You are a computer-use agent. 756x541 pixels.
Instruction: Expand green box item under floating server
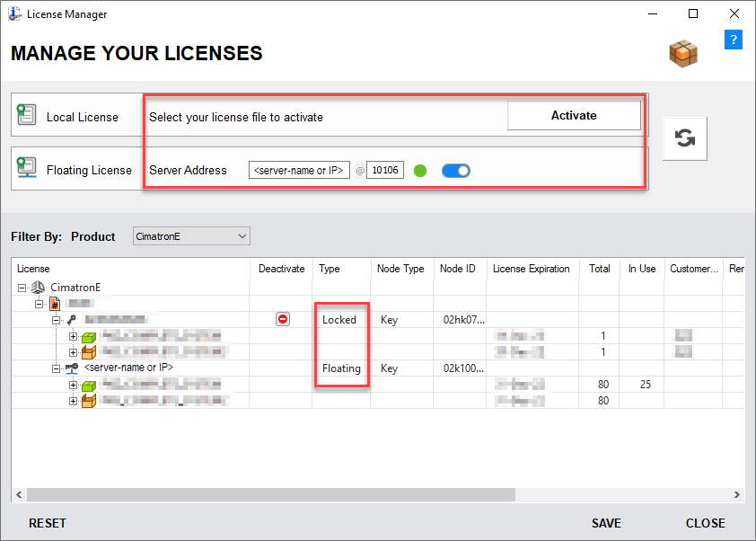pyautogui.click(x=73, y=385)
